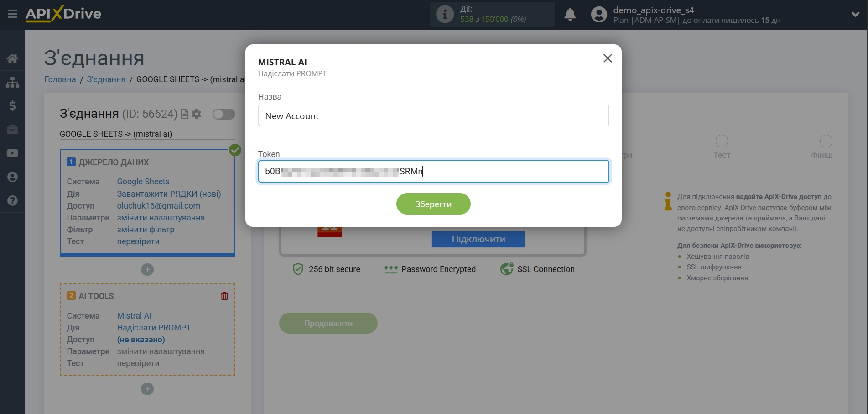Click Зберегти to save the Mistral AI account
This screenshot has width=868, height=414.
[433, 204]
